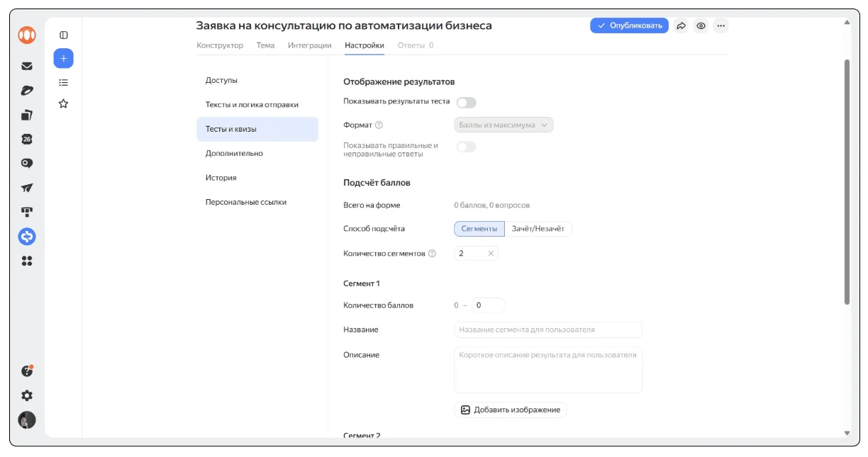Click Описание textarea for Segment 1
Viewport: 868px width, 457px height.
tap(548, 370)
